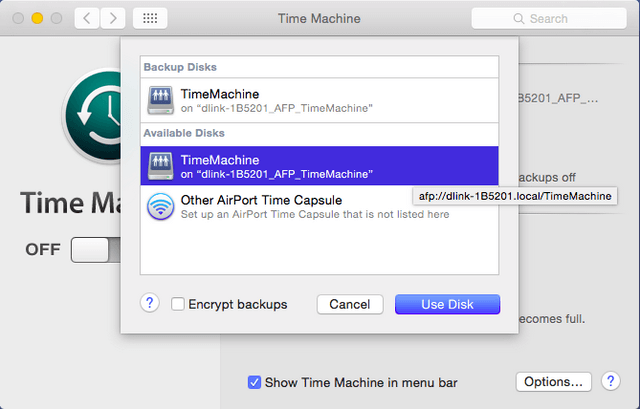Open help next to Options button
The image size is (640, 409).
click(611, 381)
